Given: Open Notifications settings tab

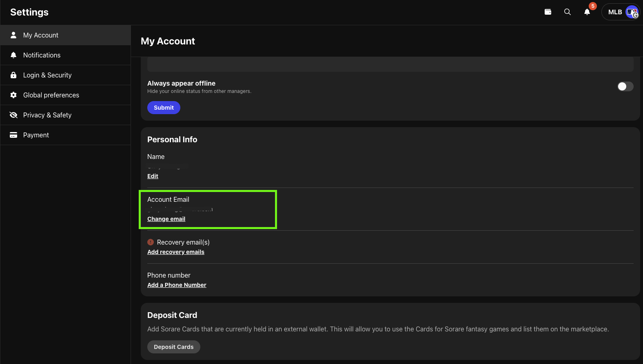Looking at the screenshot, I should pyautogui.click(x=42, y=55).
